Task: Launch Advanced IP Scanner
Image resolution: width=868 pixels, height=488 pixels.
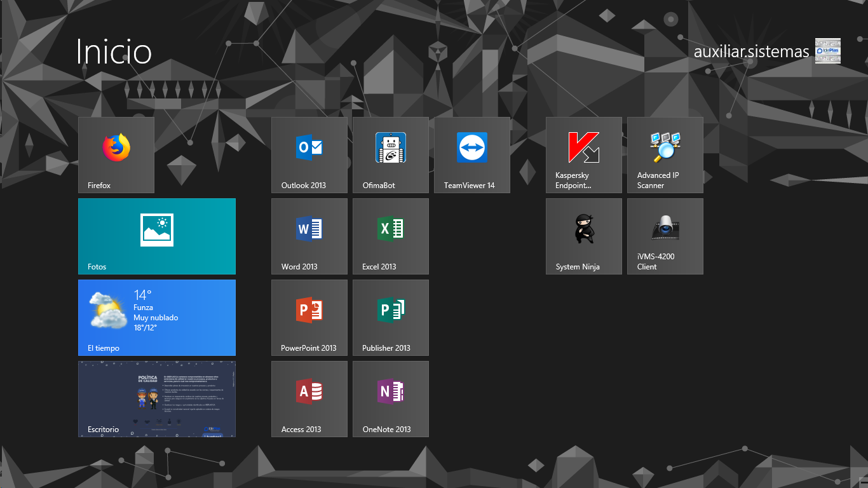Action: [x=665, y=155]
